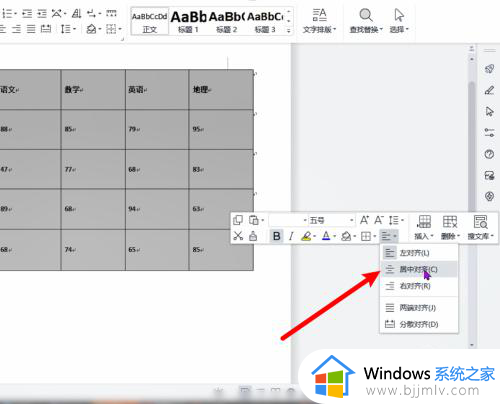The height and width of the screenshot is (404, 500).
Task: Click the tab stops ruler icon
Action: pos(111,14)
